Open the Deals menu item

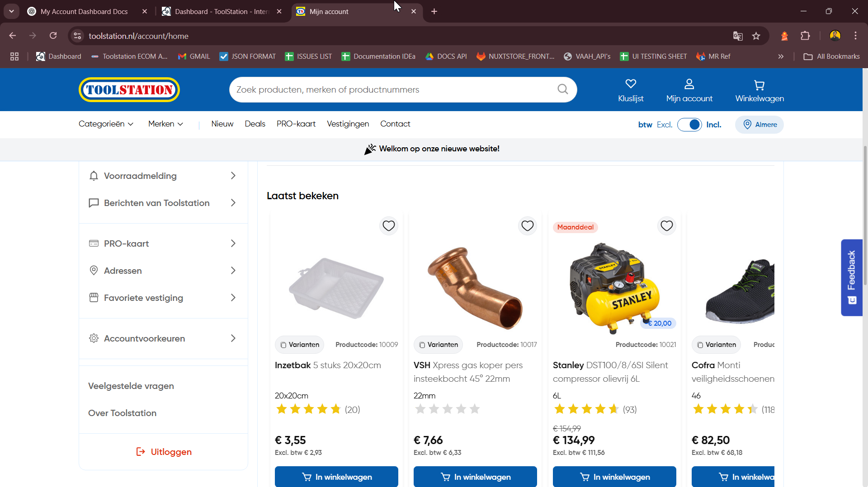[x=255, y=124]
